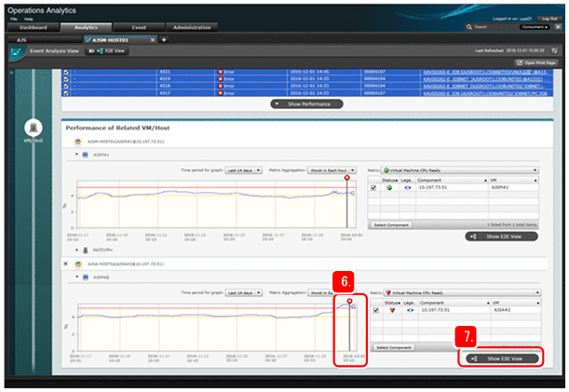Collapse the AJSA#2 graph section
This screenshot has width=569, height=392.
pyautogui.click(x=76, y=277)
